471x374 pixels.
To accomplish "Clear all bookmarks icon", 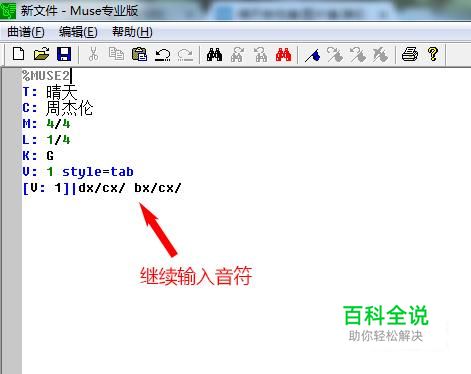I will (x=380, y=55).
